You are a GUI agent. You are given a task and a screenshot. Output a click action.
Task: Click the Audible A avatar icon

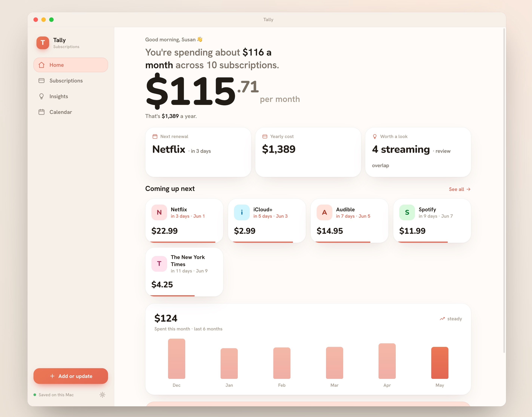tap(324, 212)
